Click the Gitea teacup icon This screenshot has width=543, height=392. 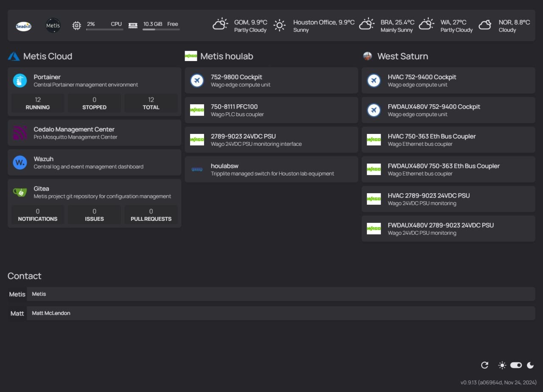[x=20, y=192]
